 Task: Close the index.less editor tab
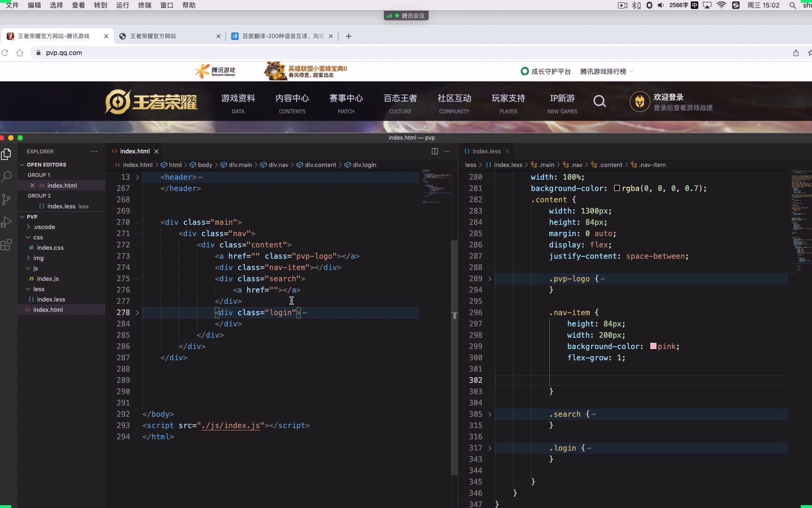click(x=507, y=151)
